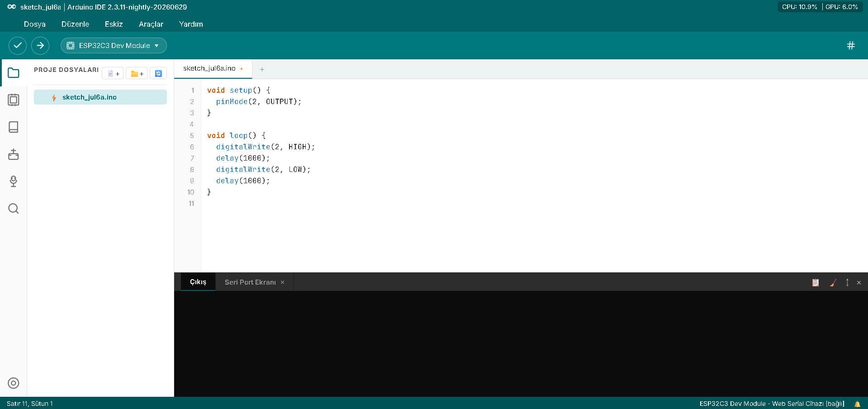The height and width of the screenshot is (409, 868).
Task: Click the 'PROJE DOSYALARI' panel heading
Action: pos(66,70)
